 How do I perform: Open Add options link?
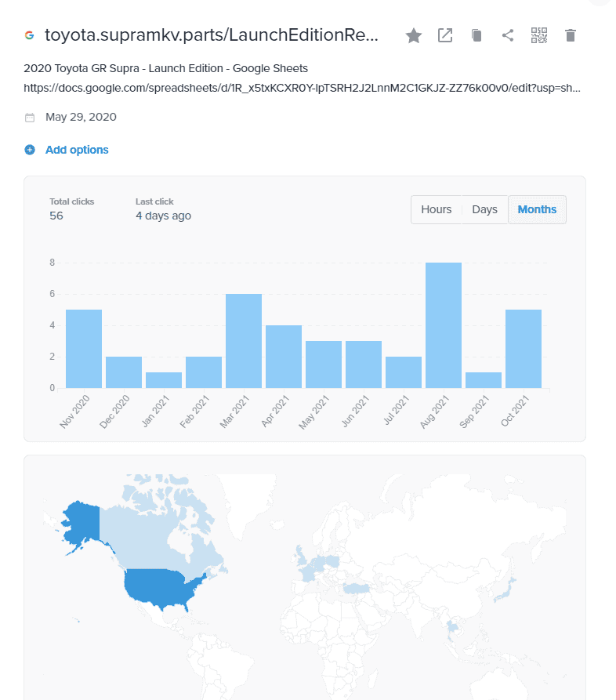[x=77, y=150]
